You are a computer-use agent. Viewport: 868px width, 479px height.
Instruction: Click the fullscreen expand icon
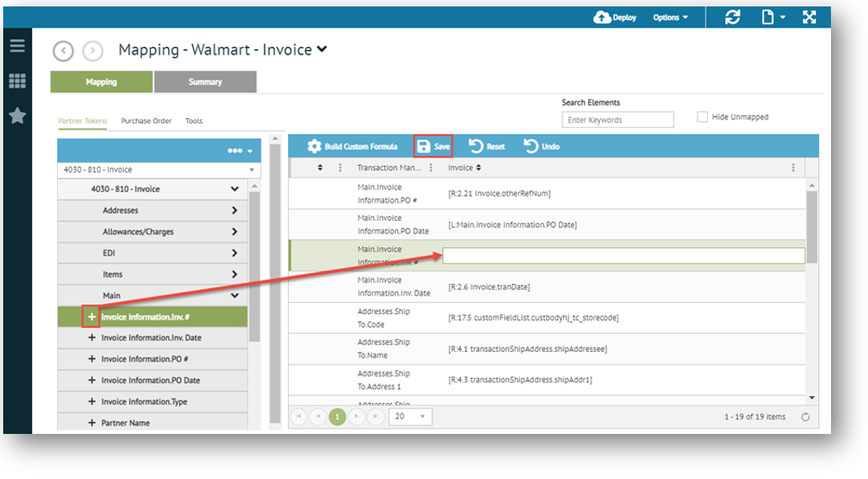pos(809,17)
